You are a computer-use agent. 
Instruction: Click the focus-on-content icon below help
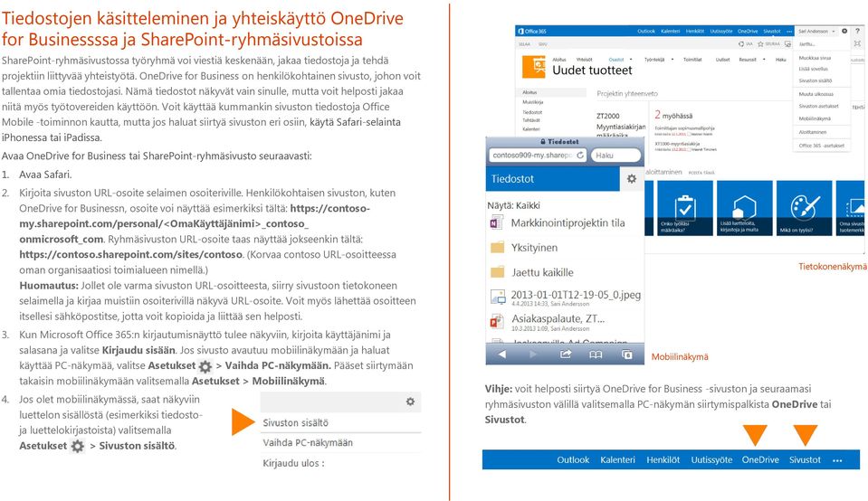coord(857,43)
